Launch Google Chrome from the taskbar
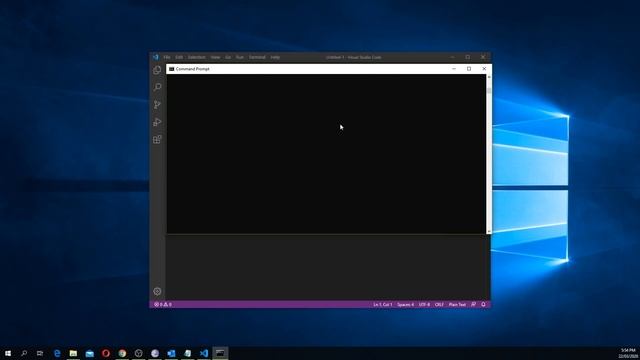Screen dimensions: 640x360 (122, 353)
